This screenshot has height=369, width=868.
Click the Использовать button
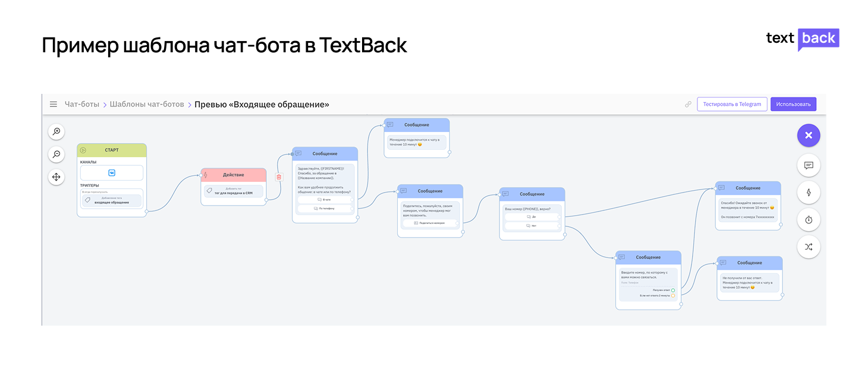pyautogui.click(x=794, y=103)
